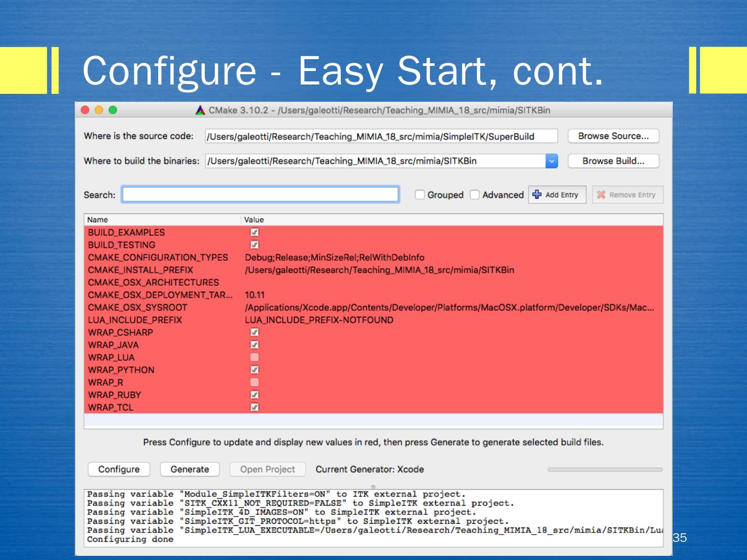Focus the Search input field
This screenshot has height=560, width=747.
260,194
